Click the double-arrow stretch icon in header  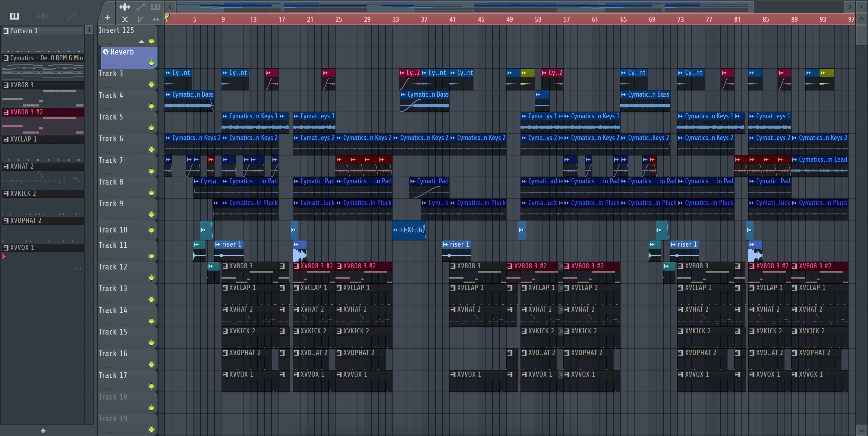(156, 20)
